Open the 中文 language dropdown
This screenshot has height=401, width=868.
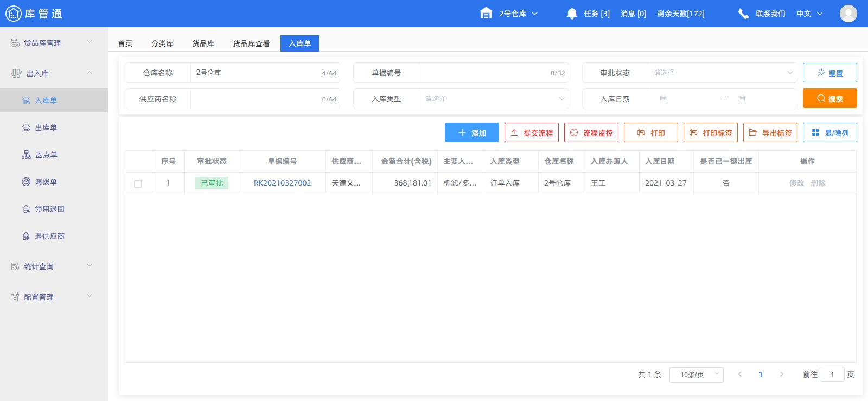coord(809,14)
